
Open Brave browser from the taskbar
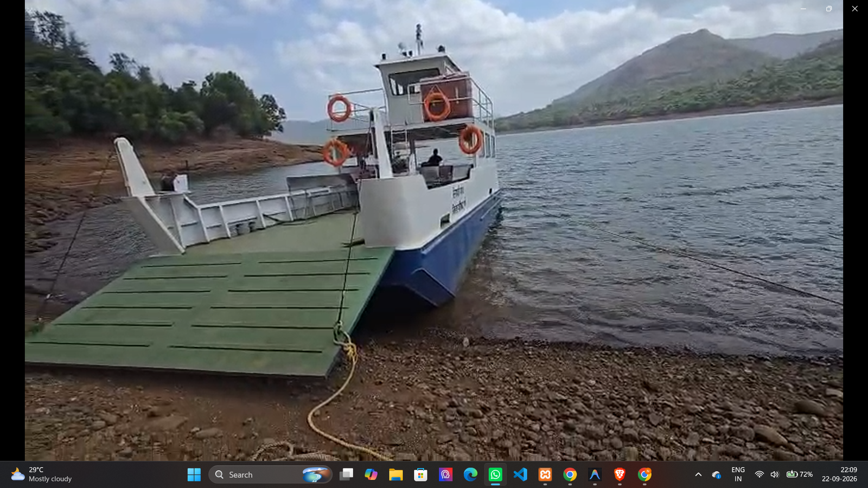tap(620, 474)
